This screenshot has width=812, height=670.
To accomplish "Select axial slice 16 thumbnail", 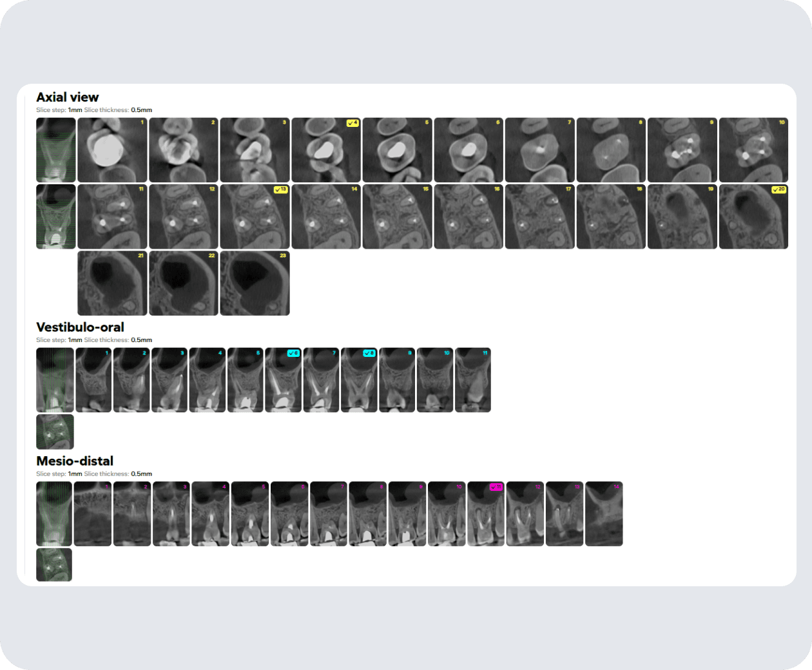I will [x=469, y=217].
